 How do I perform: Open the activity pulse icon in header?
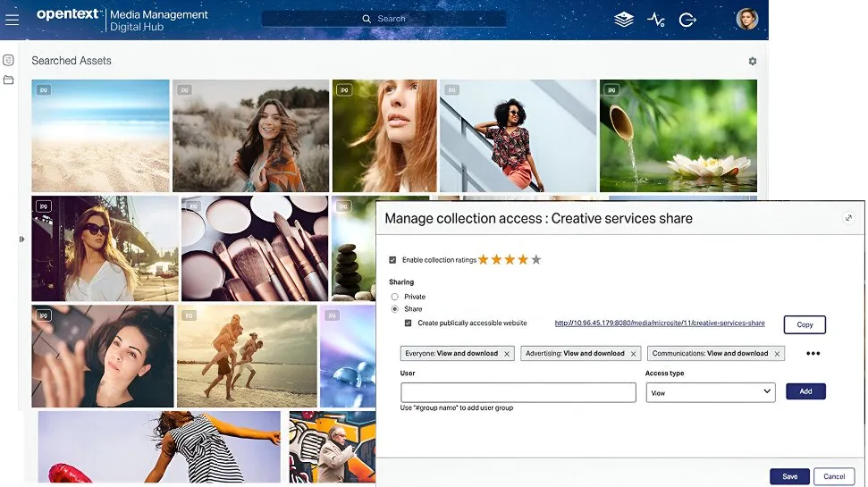click(x=656, y=20)
